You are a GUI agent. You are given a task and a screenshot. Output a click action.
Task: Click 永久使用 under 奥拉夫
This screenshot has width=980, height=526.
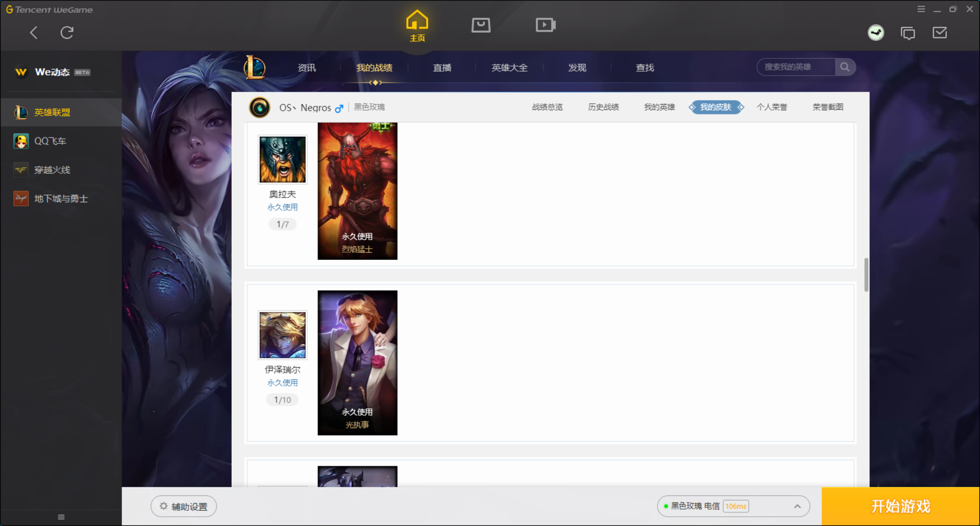click(x=283, y=207)
